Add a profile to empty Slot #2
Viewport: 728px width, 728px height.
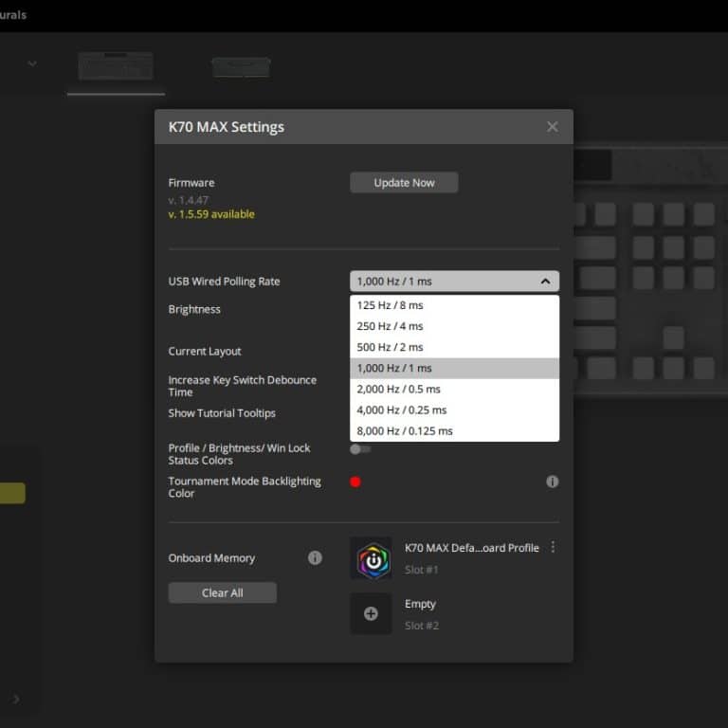371,613
